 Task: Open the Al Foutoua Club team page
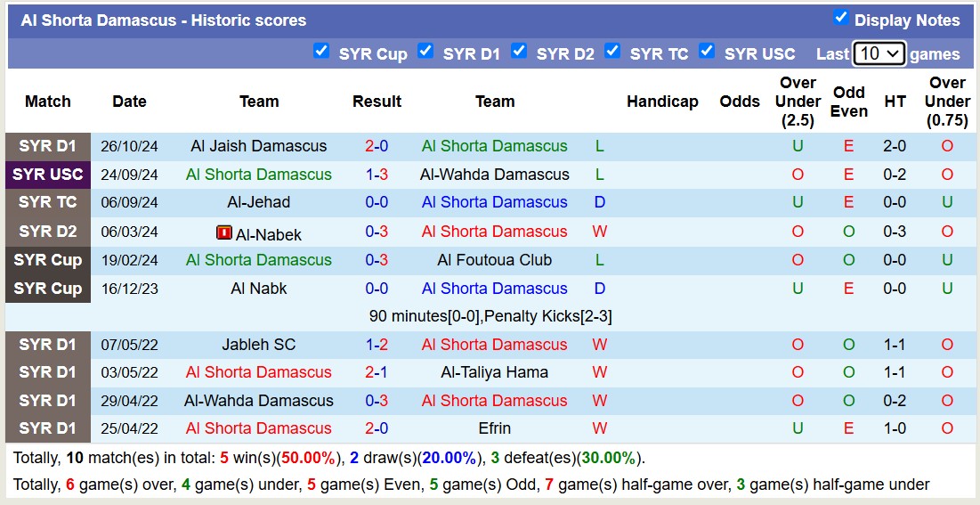494,260
